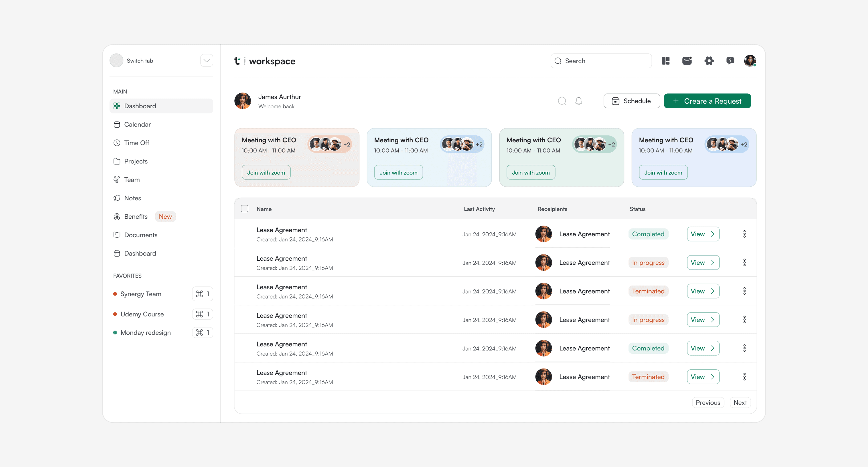This screenshot has height=467, width=868.
Task: Go to Time Off in sidebar
Action: tap(136, 143)
